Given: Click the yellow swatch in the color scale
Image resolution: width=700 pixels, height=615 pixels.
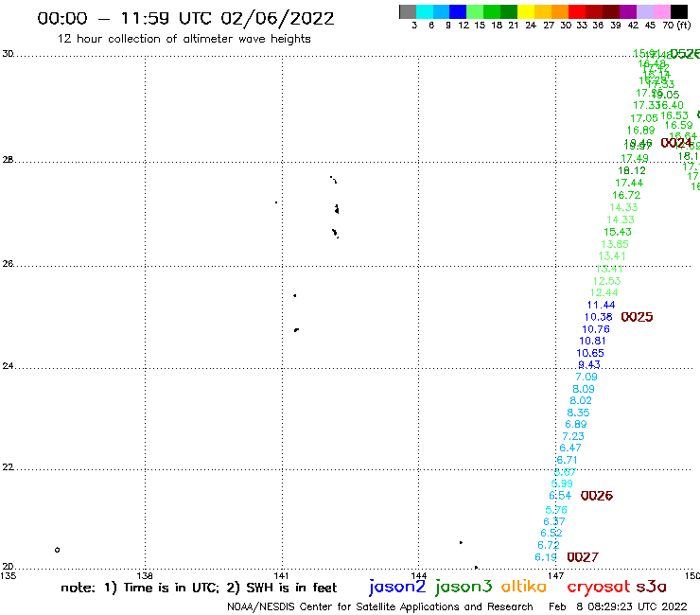Looking at the screenshot, I should [x=526, y=11].
